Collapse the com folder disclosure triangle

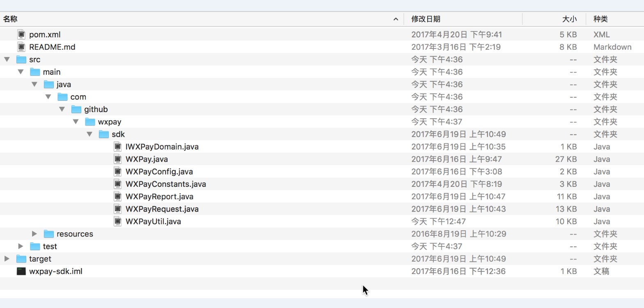pos(48,97)
